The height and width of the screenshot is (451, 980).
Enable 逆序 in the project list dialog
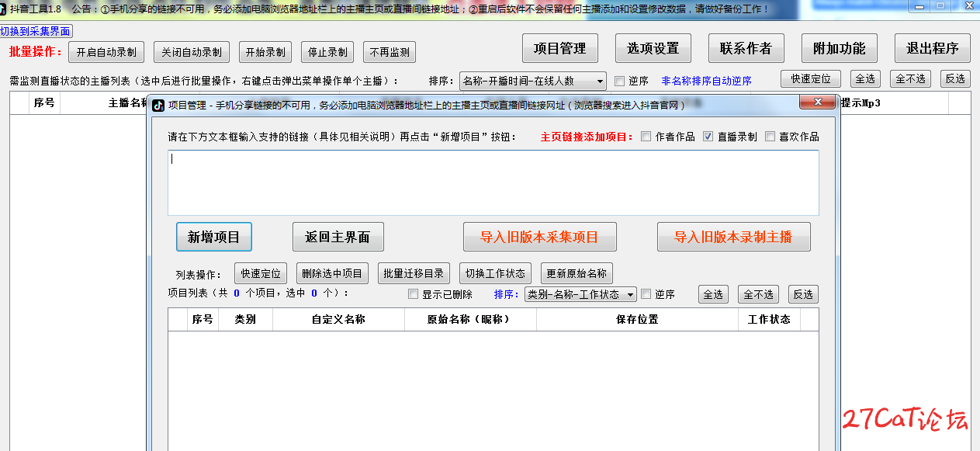(646, 294)
